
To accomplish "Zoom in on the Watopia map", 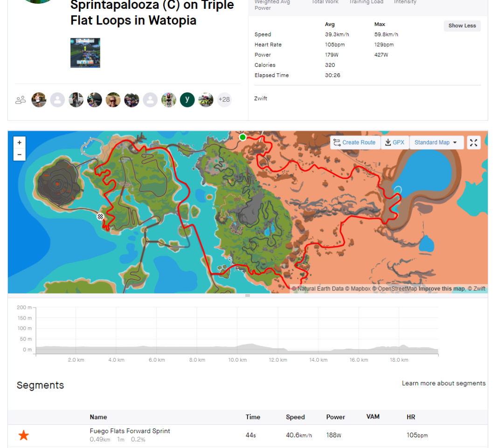I will [x=19, y=142].
